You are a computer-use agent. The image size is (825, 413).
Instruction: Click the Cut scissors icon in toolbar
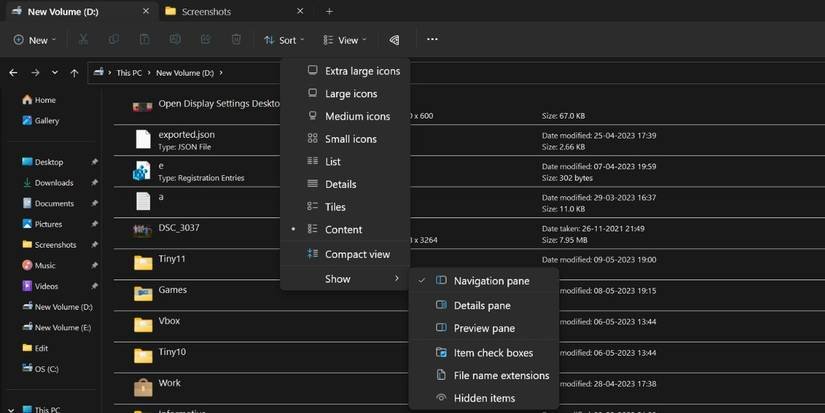tap(83, 40)
